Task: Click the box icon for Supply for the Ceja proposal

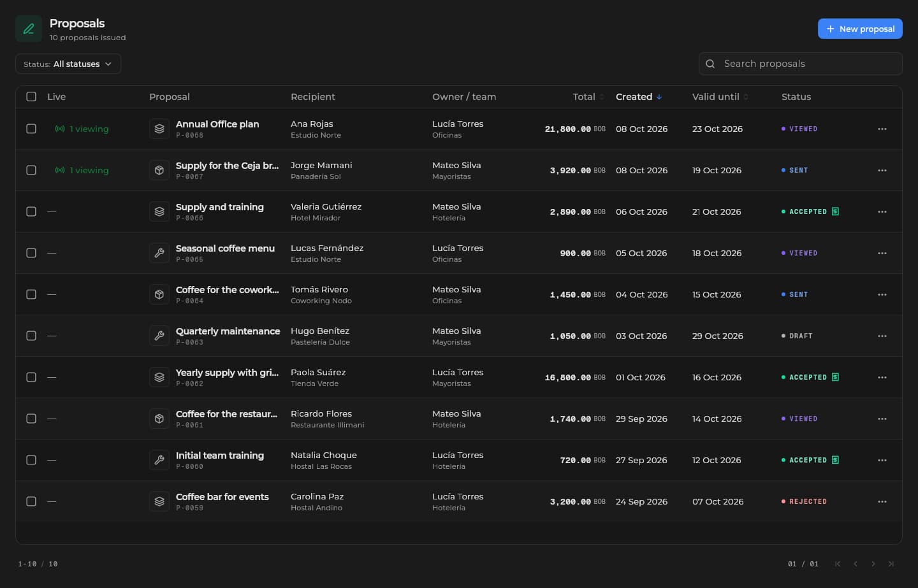Action: [159, 170]
